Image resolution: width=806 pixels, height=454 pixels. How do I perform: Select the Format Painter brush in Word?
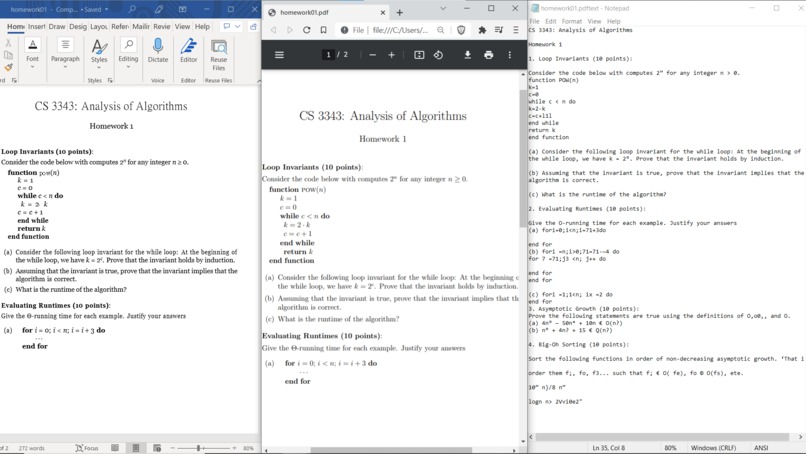tap(8, 67)
